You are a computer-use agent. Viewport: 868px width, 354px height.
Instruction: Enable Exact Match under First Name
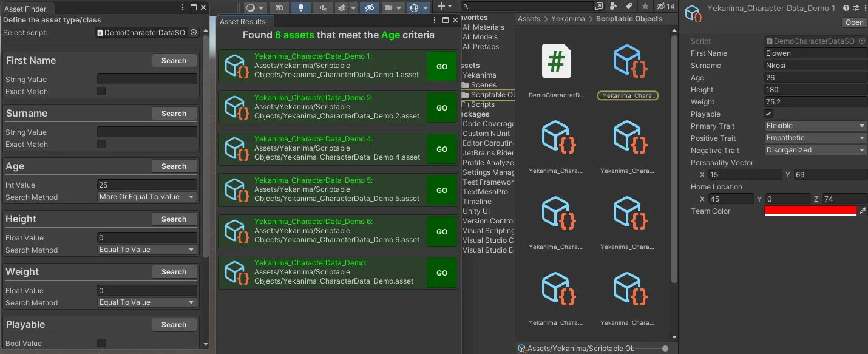(x=101, y=91)
